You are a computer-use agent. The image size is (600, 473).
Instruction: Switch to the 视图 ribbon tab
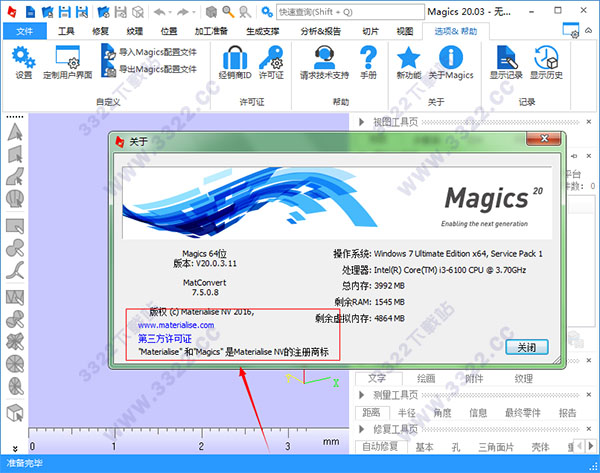coord(405,31)
